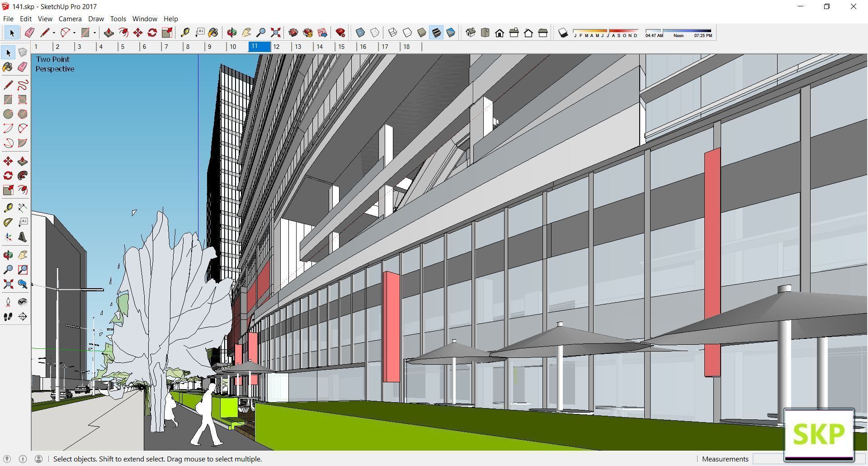Expand the Rectangle tool dropdown arrow

pos(94,33)
